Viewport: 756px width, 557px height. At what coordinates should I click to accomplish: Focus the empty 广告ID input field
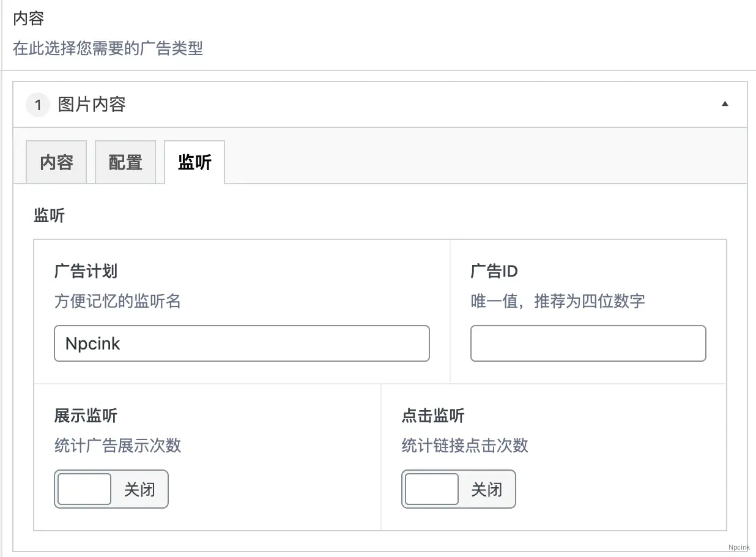point(588,343)
